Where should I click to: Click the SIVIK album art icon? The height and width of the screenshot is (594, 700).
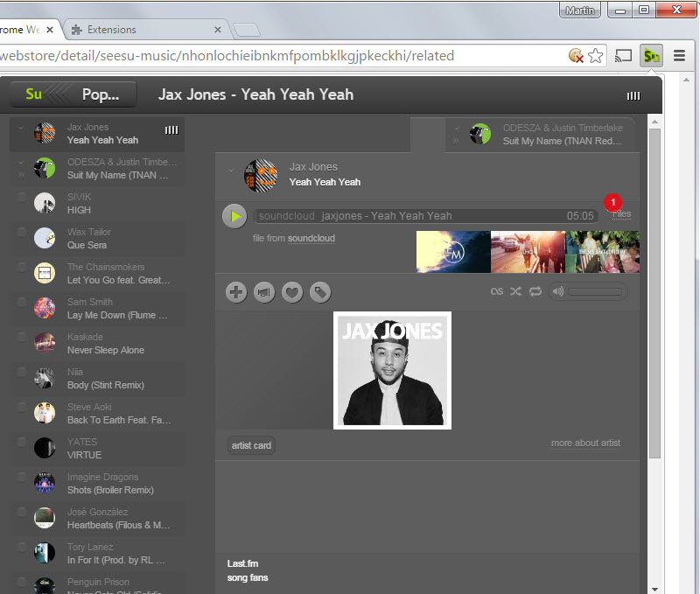point(45,203)
